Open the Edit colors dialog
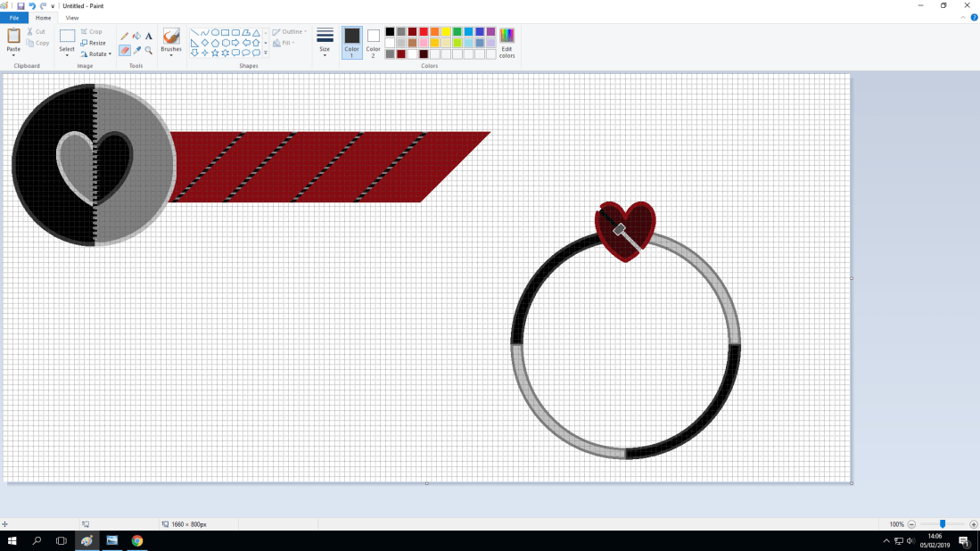This screenshot has width=980, height=551. [x=506, y=42]
